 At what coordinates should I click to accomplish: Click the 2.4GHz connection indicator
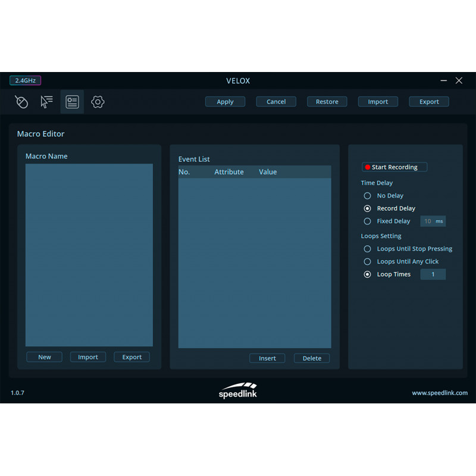[25, 80]
